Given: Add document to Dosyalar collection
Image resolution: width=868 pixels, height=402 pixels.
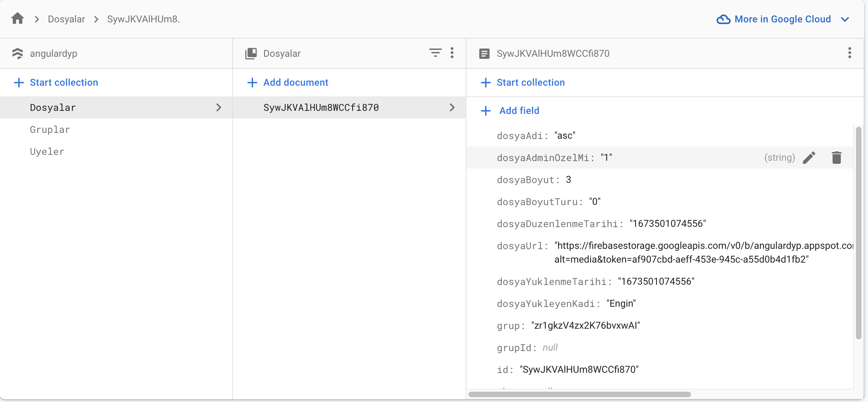Looking at the screenshot, I should (296, 82).
